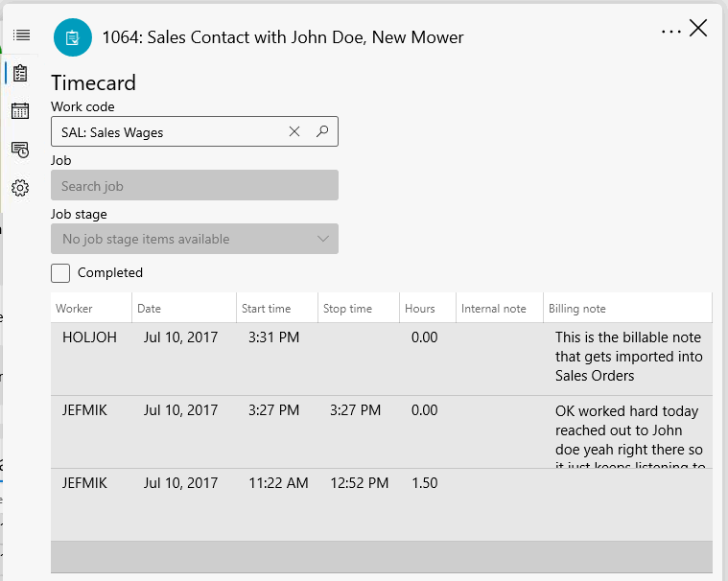Viewport: 728px width, 581px height.
Task: Open the calendar sidebar icon
Action: tap(20, 111)
